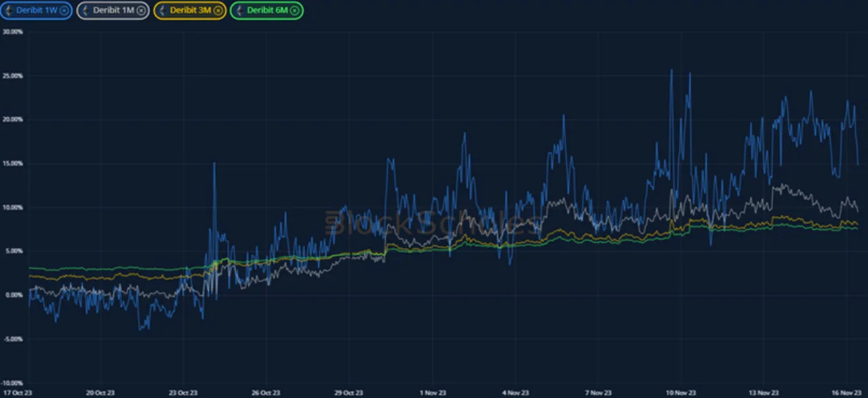The image size is (868, 398).
Task: Click the 1 Nov 23 date label
Action: click(433, 393)
